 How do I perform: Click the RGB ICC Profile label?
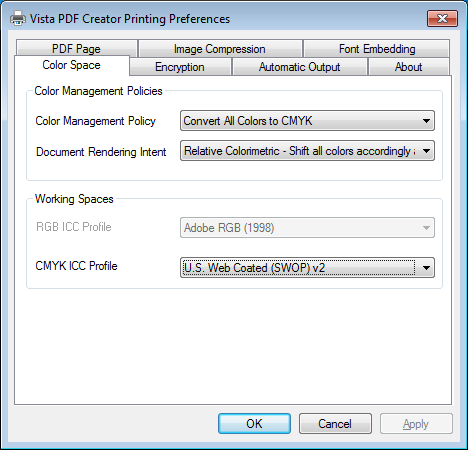[x=74, y=227]
